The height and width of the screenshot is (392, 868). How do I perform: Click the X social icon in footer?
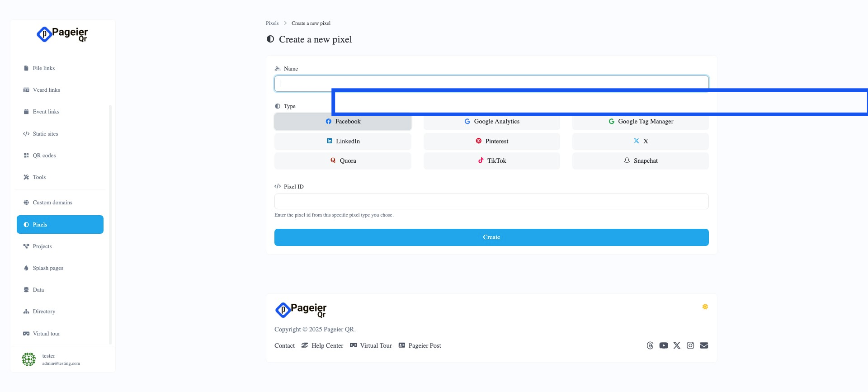point(677,345)
